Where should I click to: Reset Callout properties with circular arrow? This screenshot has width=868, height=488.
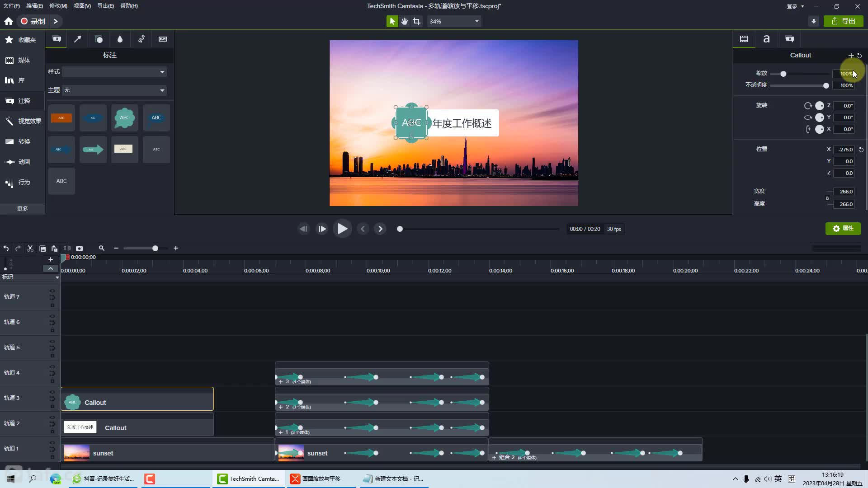(x=859, y=56)
